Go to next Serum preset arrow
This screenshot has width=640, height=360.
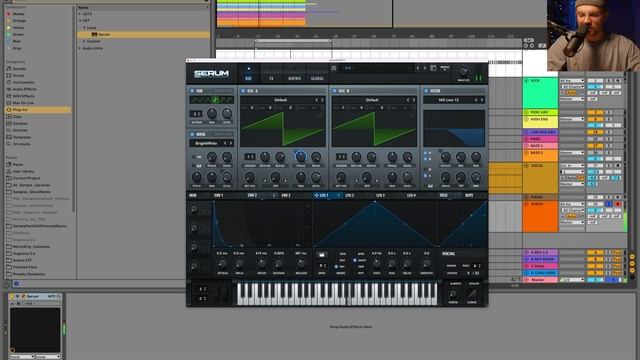point(424,68)
